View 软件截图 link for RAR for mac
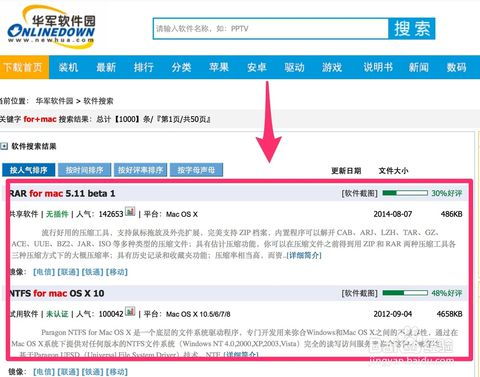 [x=360, y=193]
